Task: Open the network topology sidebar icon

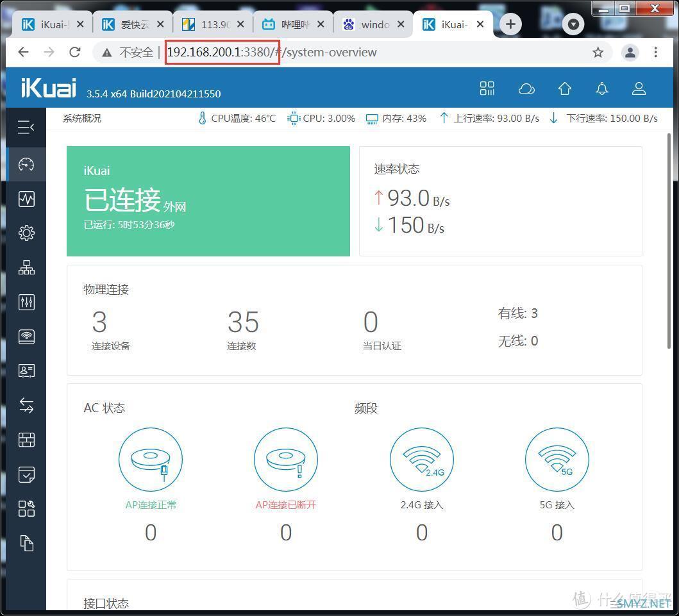Action: click(x=26, y=267)
